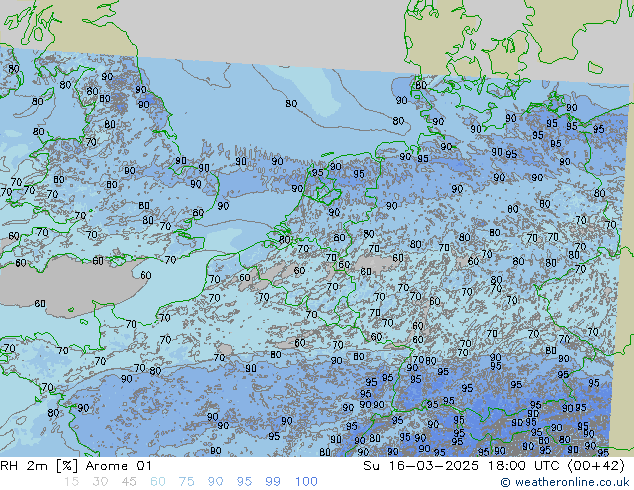Select the 100 value in the colour legend
Image resolution: width=634 pixels, height=490 pixels.
306,482
